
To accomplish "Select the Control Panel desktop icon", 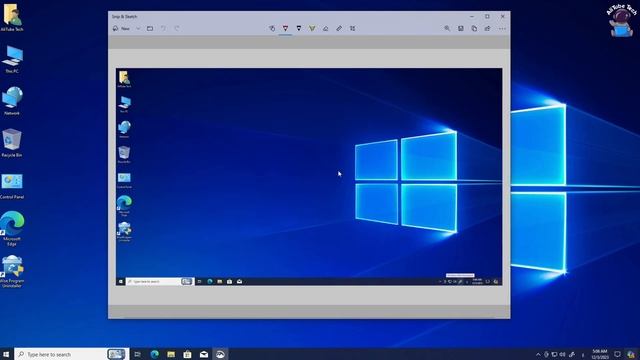I will (x=12, y=186).
